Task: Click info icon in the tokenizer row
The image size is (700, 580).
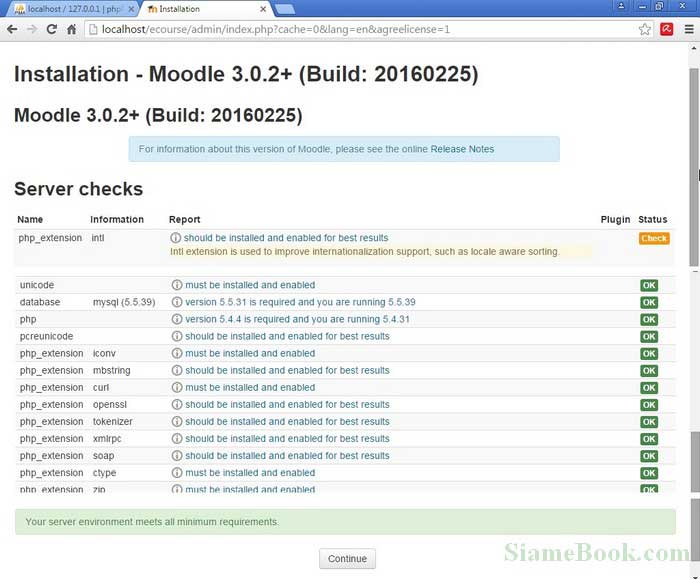Action: point(177,421)
